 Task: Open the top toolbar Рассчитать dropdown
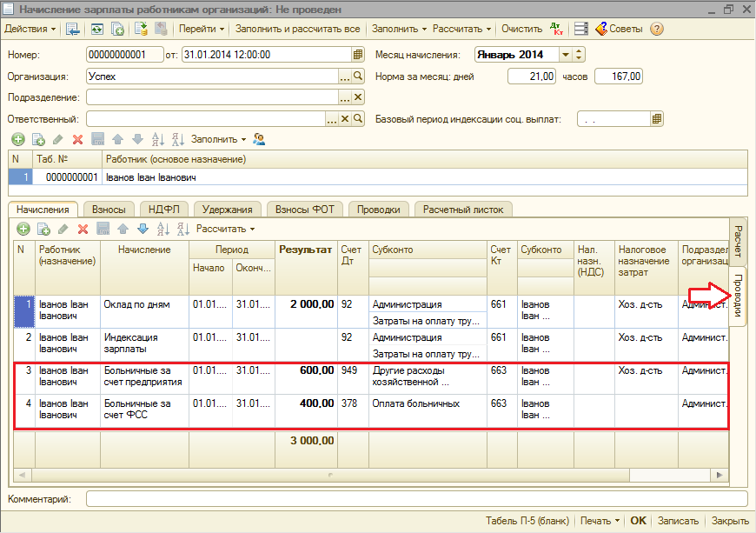(x=461, y=29)
